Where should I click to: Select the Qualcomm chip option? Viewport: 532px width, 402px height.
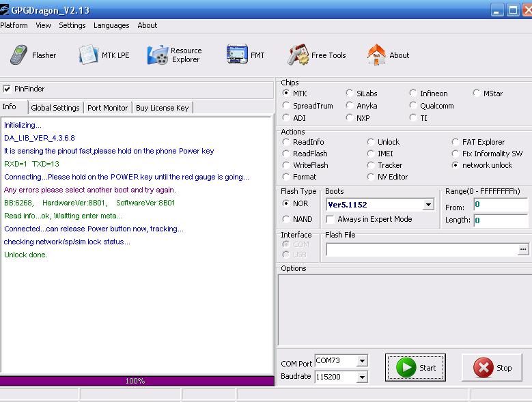413,105
